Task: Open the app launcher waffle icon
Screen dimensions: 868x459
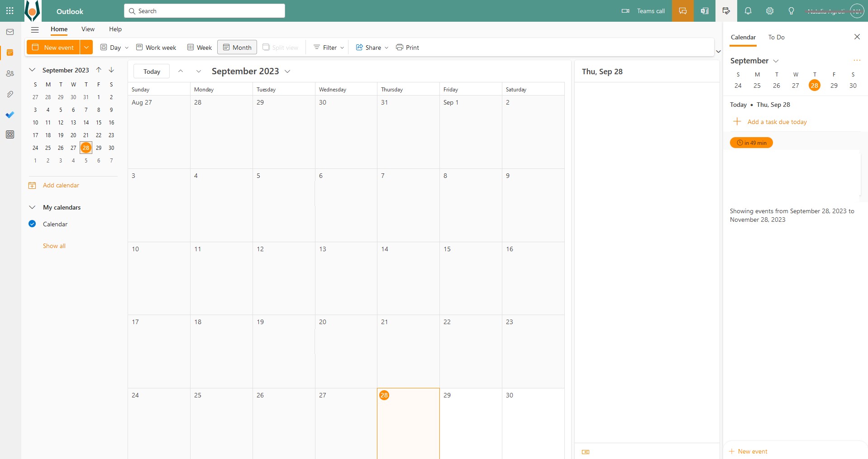Action: click(x=10, y=11)
